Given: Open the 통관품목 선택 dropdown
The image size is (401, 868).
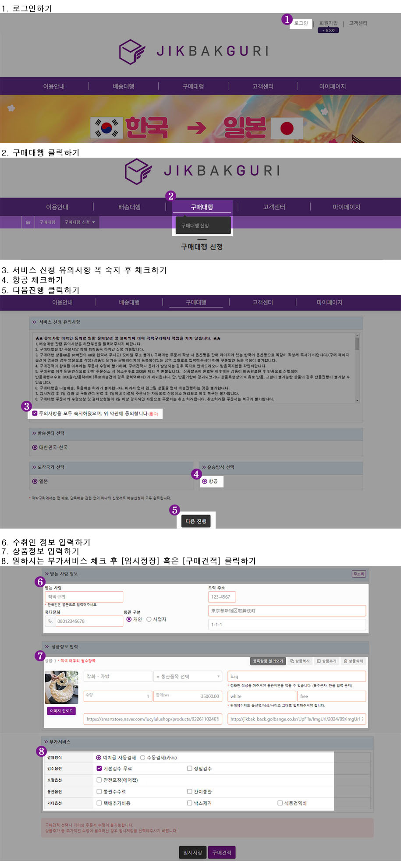Looking at the screenshot, I should coord(188,677).
